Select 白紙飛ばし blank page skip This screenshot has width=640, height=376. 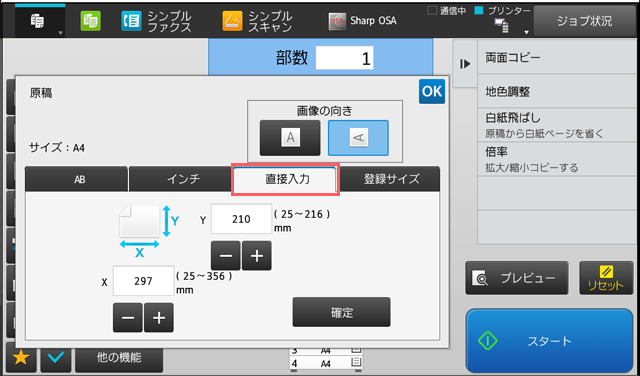click(558, 125)
